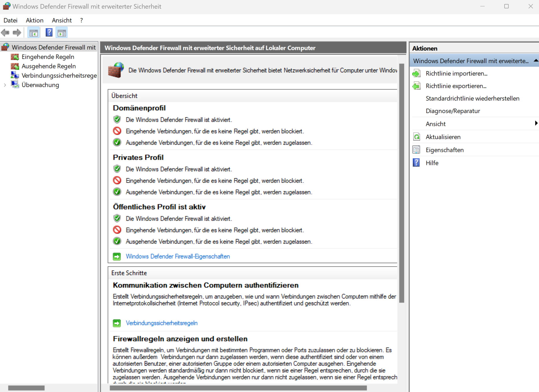Expand the Überwachung tree node
This screenshot has height=392, width=539.
coord(5,85)
